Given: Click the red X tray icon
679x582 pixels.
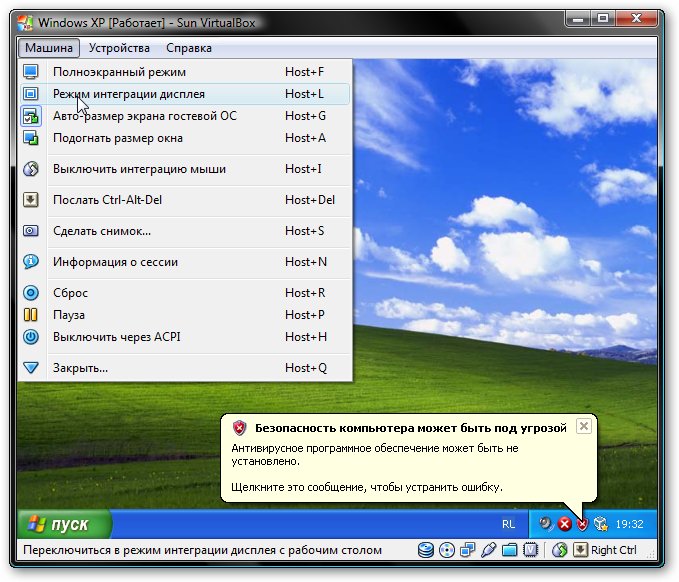Looking at the screenshot, I should pyautogui.click(x=564, y=524).
